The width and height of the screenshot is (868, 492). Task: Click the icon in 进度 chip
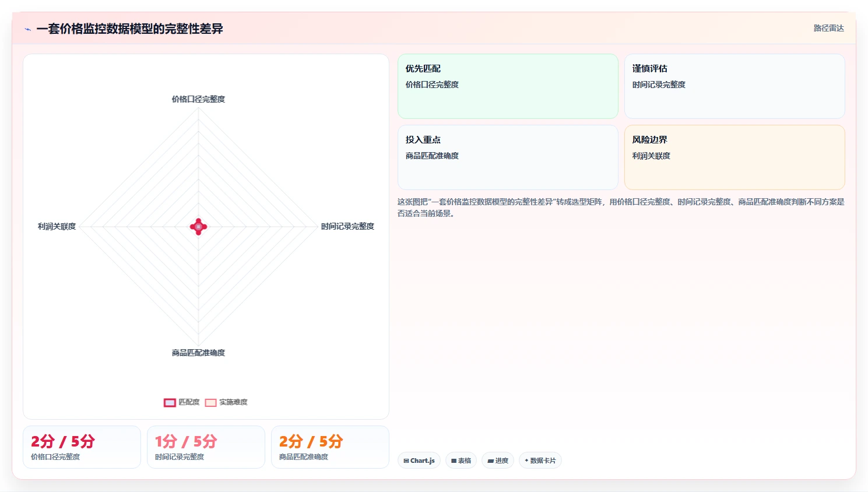point(491,461)
